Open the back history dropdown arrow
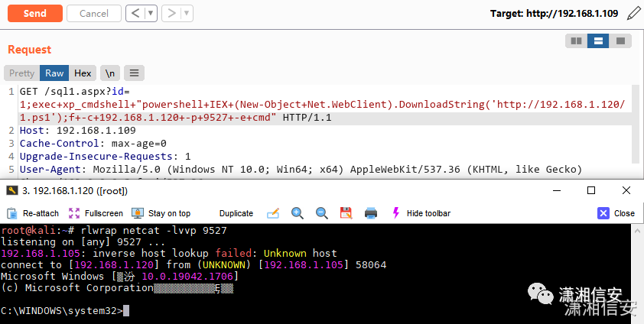644x324 pixels. pos(151,14)
